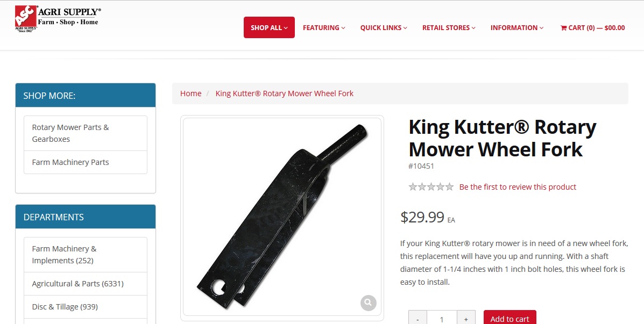Open the shopping cart icon
The image size is (644, 324).
coord(563,28)
